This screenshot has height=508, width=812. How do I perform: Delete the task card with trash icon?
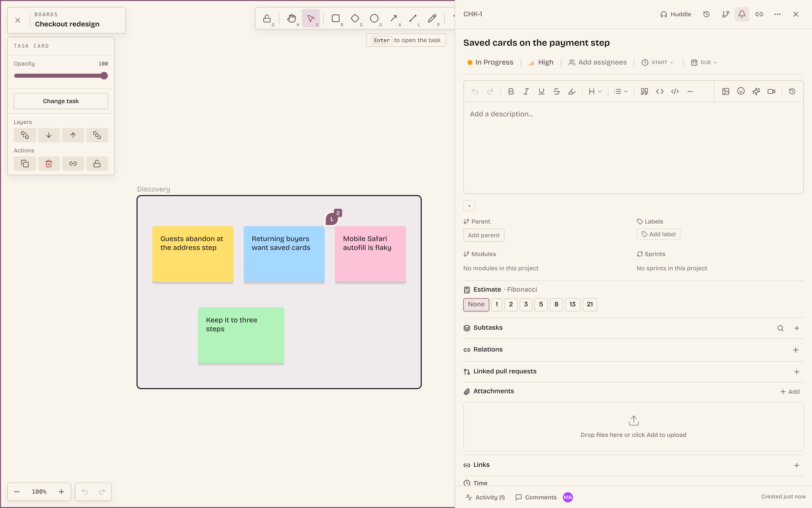(x=49, y=164)
